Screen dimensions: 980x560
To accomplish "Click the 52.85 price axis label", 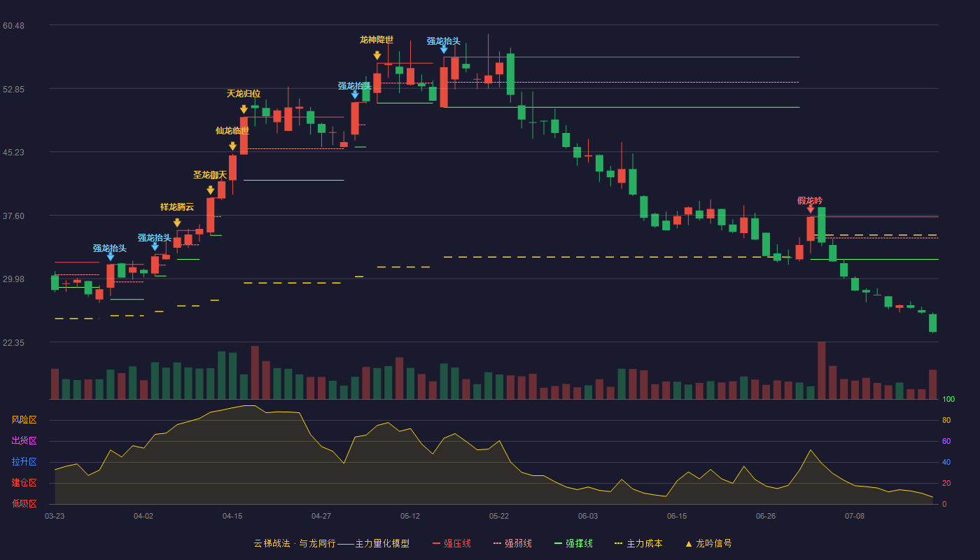I will 13,90.
